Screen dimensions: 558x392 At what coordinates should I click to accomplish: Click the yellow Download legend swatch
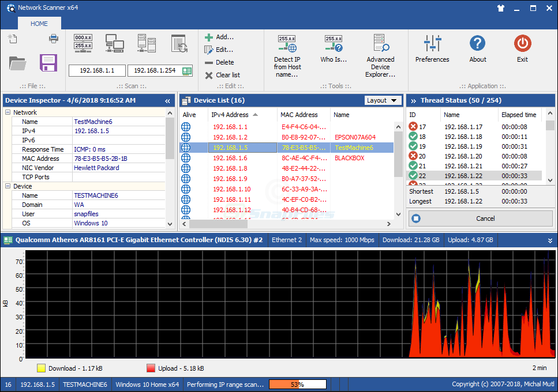42,368
